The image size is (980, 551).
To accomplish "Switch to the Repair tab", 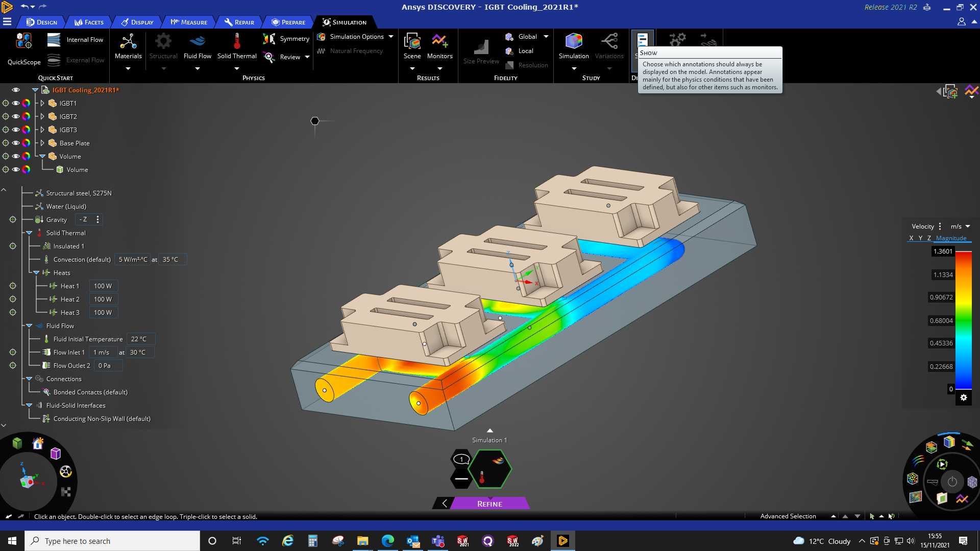I will click(x=239, y=22).
